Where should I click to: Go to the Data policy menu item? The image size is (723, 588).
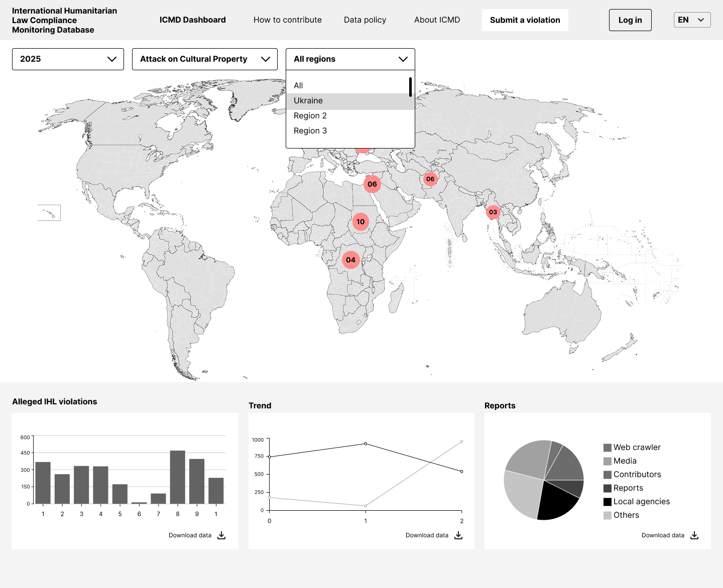click(365, 20)
